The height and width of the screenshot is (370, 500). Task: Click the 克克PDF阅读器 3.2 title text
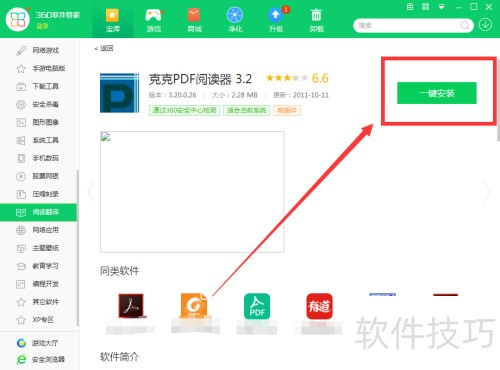point(200,79)
